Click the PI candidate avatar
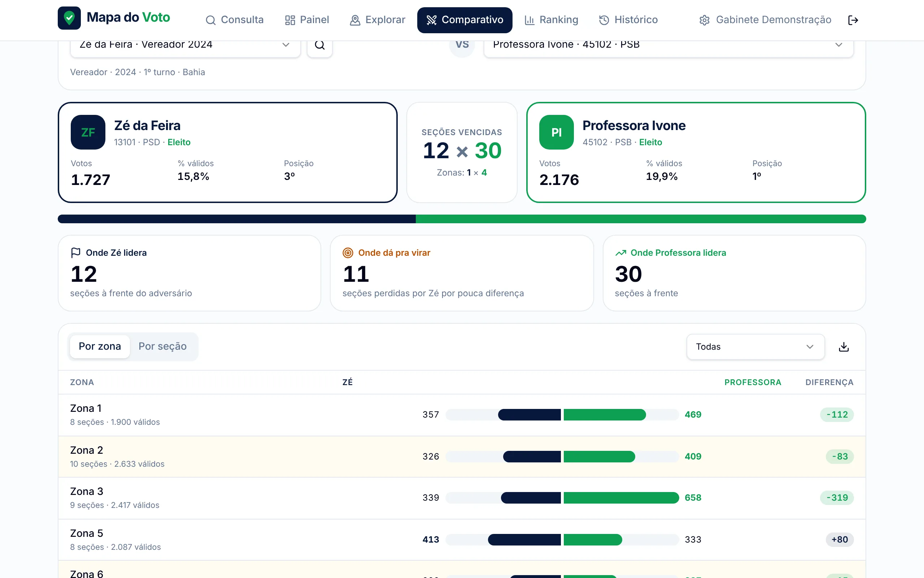This screenshot has height=578, width=924. point(556,132)
